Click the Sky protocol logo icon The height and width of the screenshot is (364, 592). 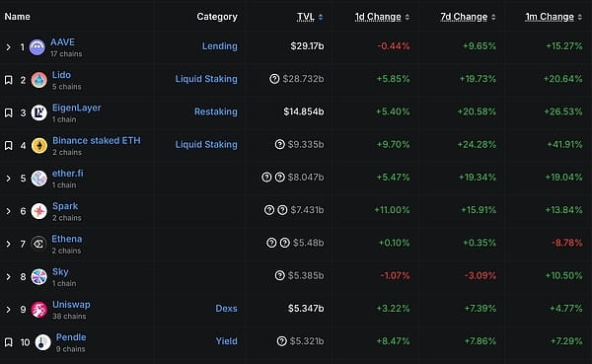tap(38, 277)
